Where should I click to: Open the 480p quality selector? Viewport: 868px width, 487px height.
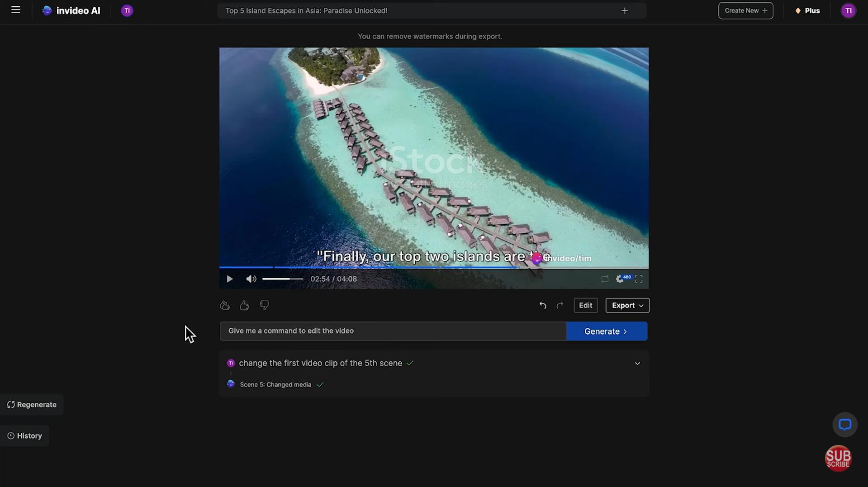click(x=623, y=279)
